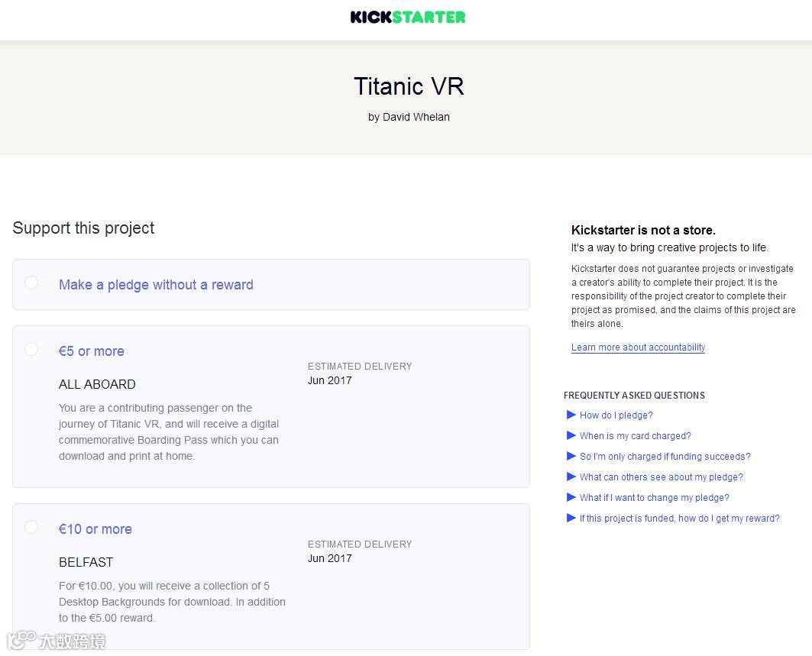Select the €5 or more radio button
812x656 pixels.
[x=31, y=349]
